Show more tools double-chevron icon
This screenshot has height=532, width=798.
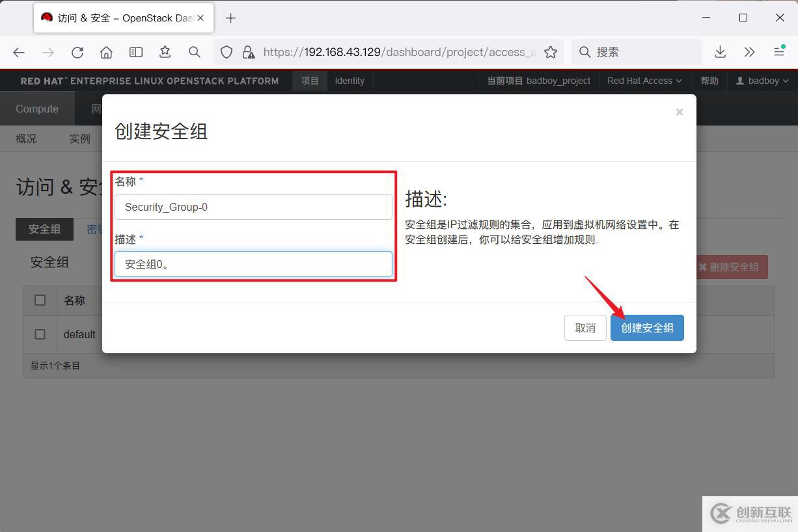pos(749,52)
